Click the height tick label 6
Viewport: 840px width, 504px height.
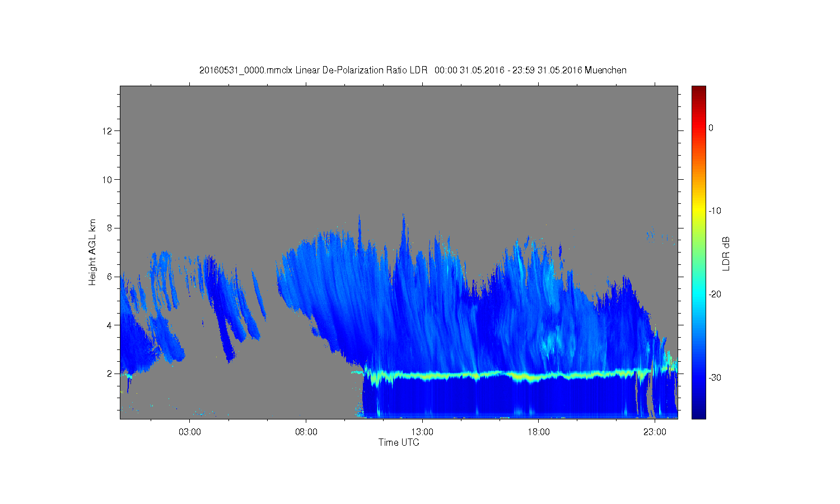click(x=110, y=277)
